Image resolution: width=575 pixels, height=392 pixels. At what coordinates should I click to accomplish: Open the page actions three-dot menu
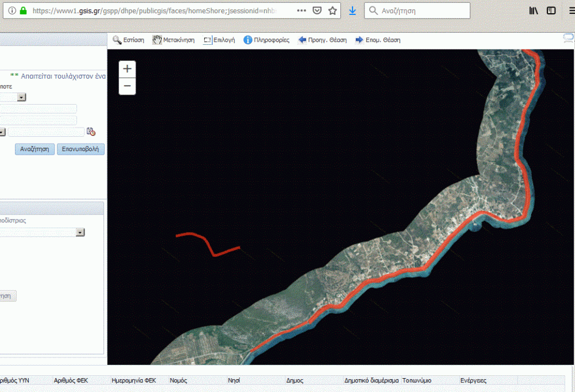302,10
